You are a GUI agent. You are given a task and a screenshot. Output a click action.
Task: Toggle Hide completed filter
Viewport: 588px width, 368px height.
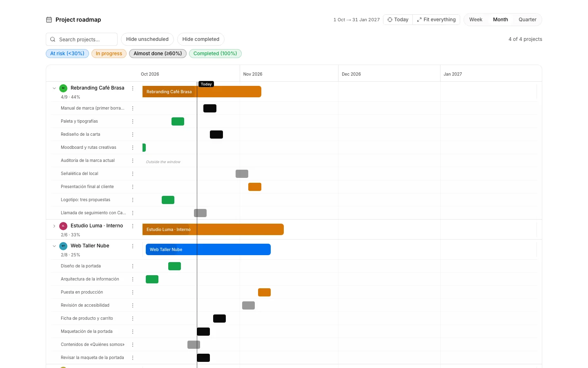[201, 39]
